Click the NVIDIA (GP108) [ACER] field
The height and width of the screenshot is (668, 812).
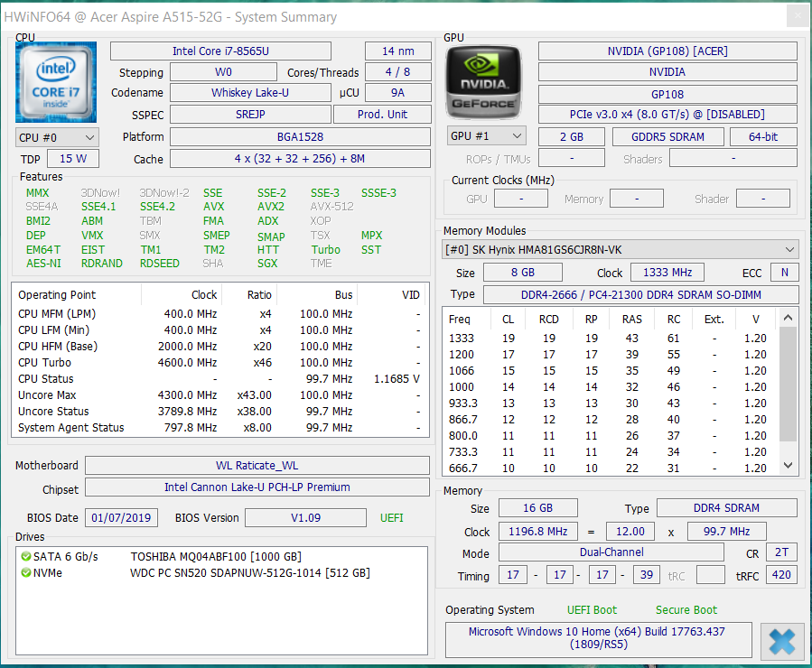coord(667,51)
